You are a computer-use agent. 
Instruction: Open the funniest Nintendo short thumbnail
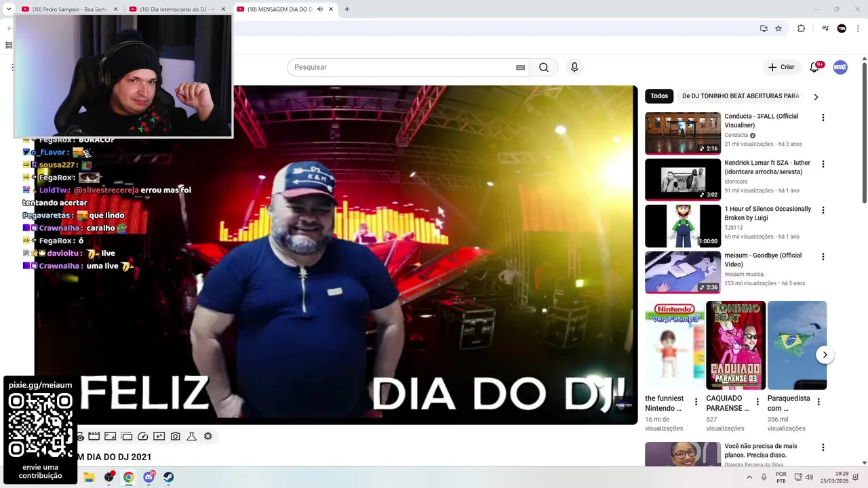(675, 345)
